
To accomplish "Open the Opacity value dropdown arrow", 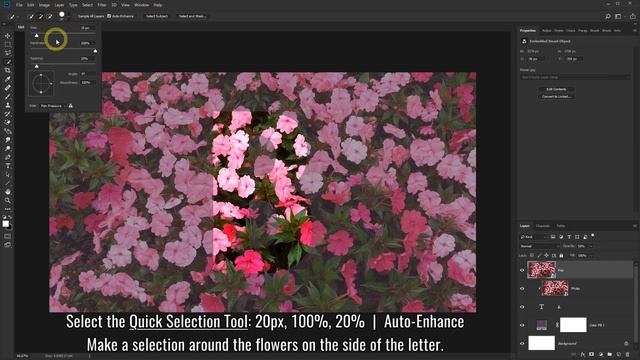I will (x=591, y=246).
